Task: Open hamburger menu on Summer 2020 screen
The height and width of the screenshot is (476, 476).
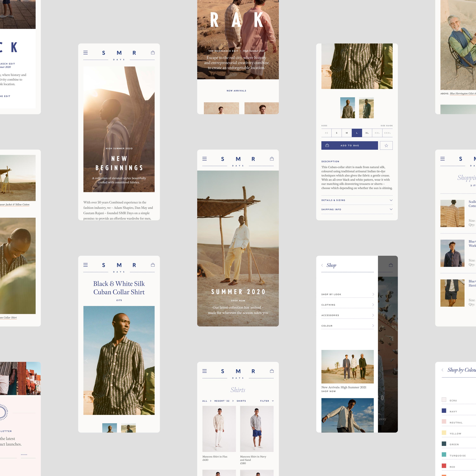Action: (205, 159)
